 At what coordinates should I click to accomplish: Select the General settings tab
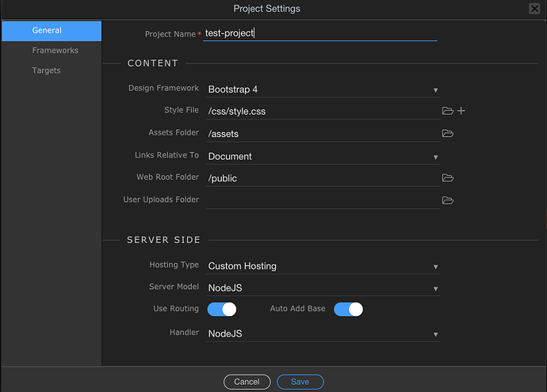tap(52, 31)
